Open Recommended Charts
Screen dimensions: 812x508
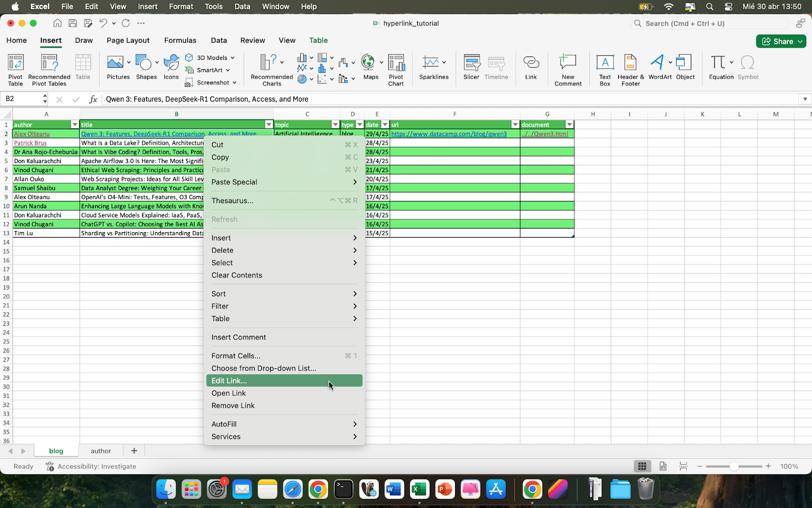(272, 70)
